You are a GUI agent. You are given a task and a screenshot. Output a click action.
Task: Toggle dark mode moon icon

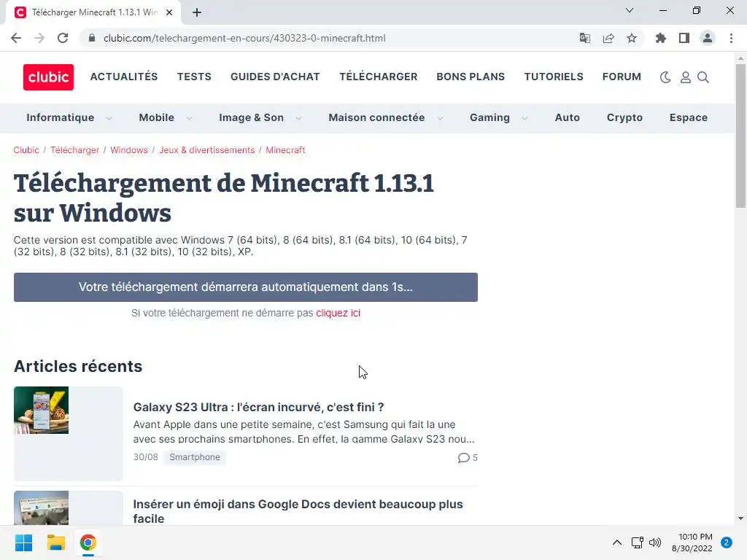(665, 77)
